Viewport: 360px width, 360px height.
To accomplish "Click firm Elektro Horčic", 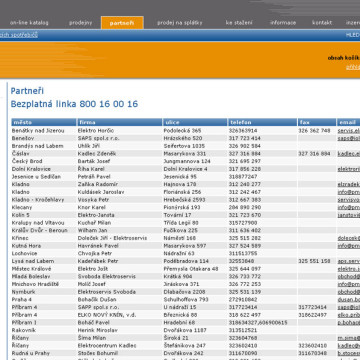I will (x=96, y=131).
